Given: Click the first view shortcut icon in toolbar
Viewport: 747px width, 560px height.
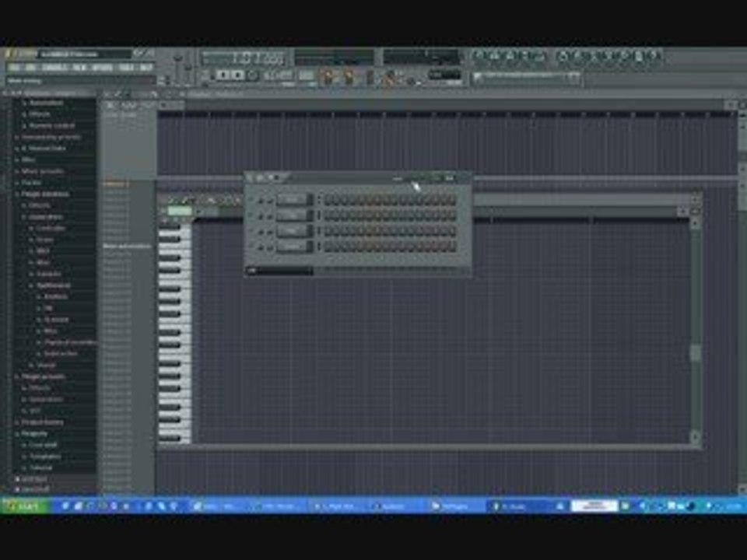Looking at the screenshot, I should click(479, 57).
